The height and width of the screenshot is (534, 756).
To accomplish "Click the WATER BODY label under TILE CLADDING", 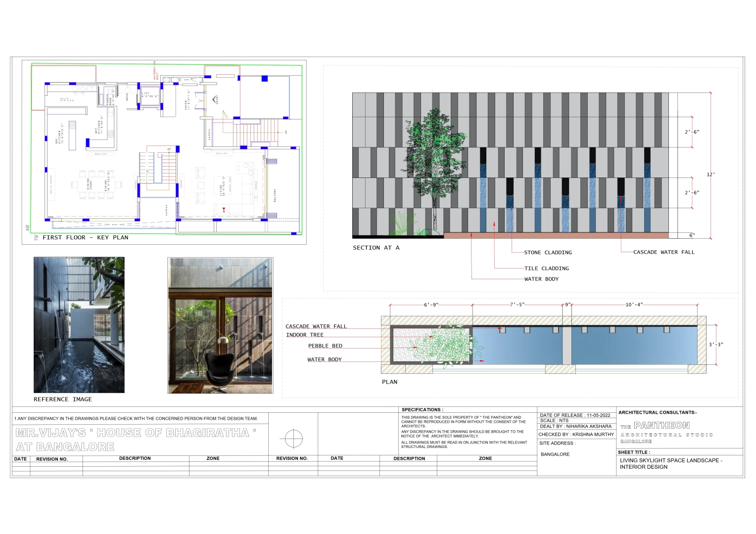I will pyautogui.click(x=542, y=279).
